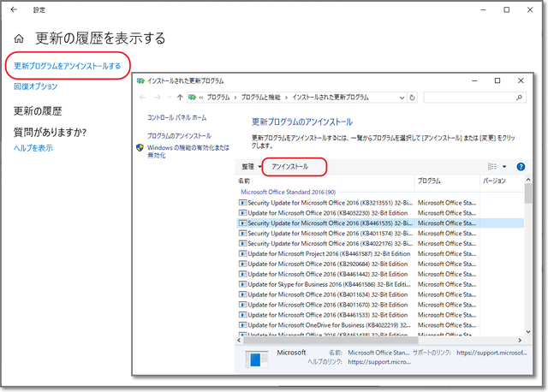Click the update list vertical scrollbar
The image size is (548, 392).
528,257
